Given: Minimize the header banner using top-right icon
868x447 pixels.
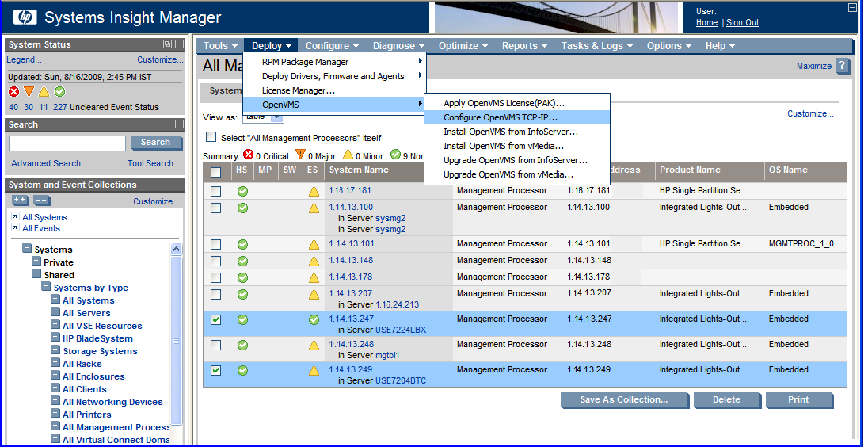Looking at the screenshot, I should (852, 8).
